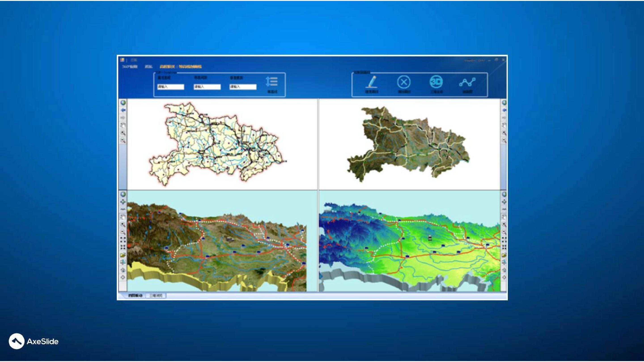644x362 pixels.
Task: Click the line-chart profile icon
Action: tap(467, 82)
